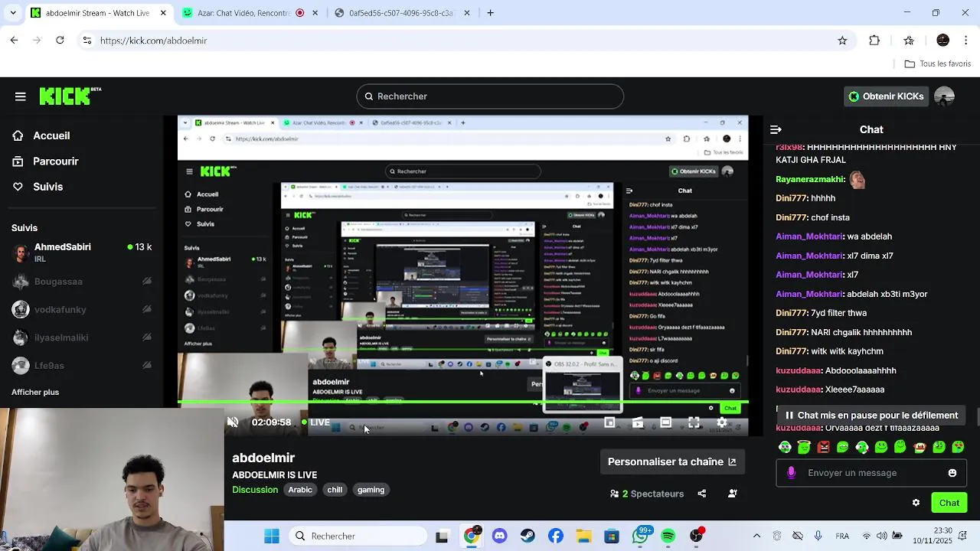
Task: Click Rayanerazmakhi username in chat
Action: 811,179
